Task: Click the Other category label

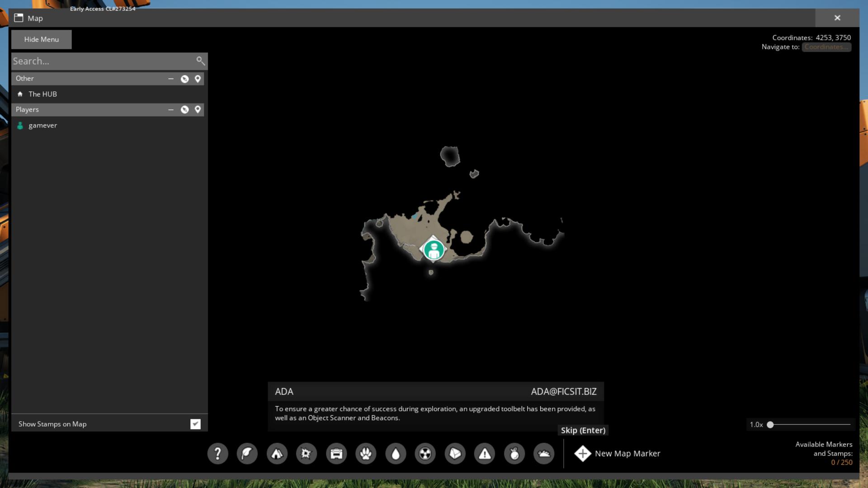Action: click(25, 78)
